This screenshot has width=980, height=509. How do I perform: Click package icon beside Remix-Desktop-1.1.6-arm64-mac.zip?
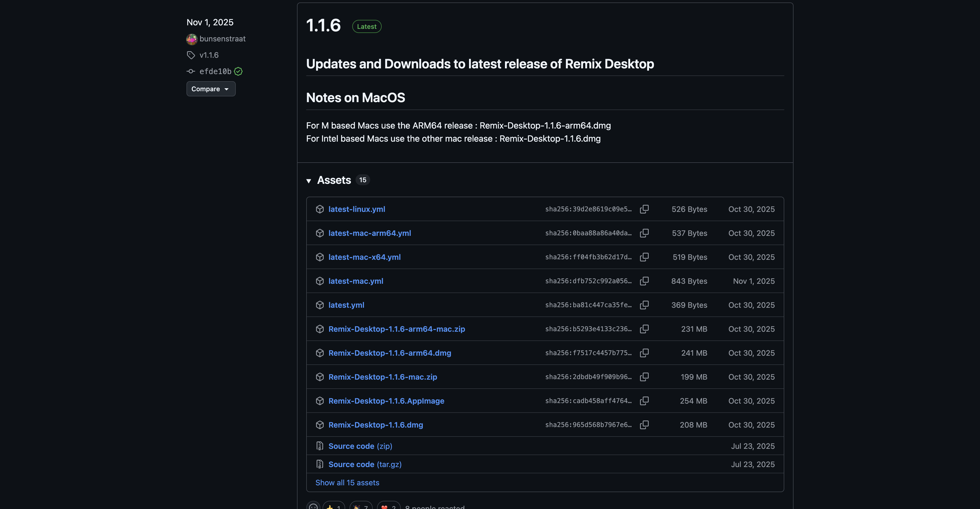(320, 329)
